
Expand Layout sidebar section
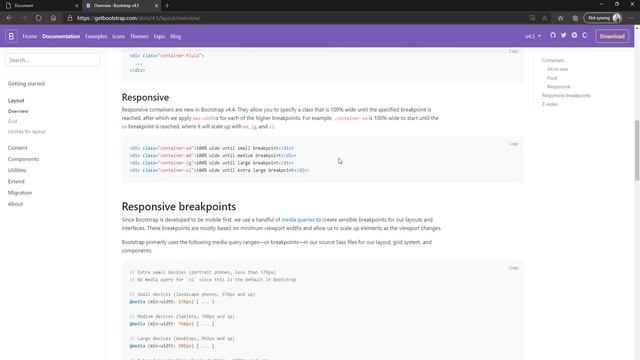(x=16, y=100)
